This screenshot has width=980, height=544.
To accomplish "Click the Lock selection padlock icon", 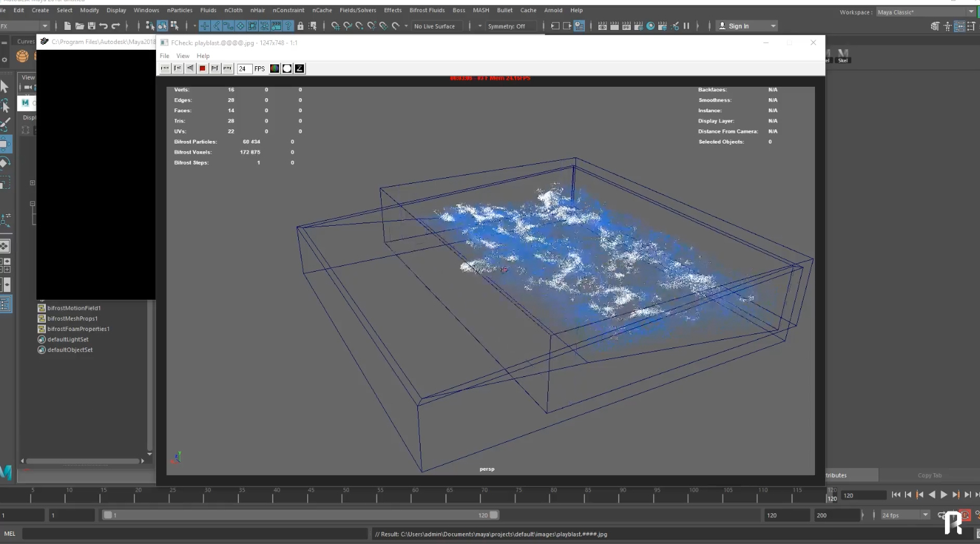I will coord(300,26).
